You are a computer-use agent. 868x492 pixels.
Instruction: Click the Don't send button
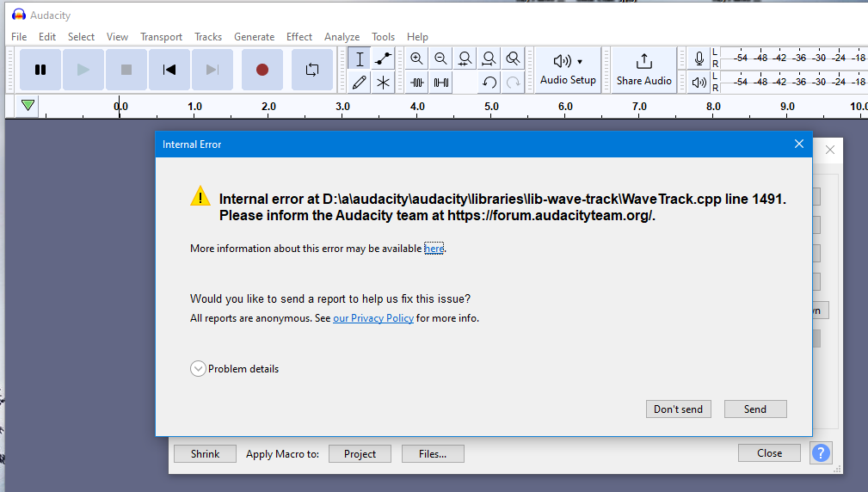678,409
